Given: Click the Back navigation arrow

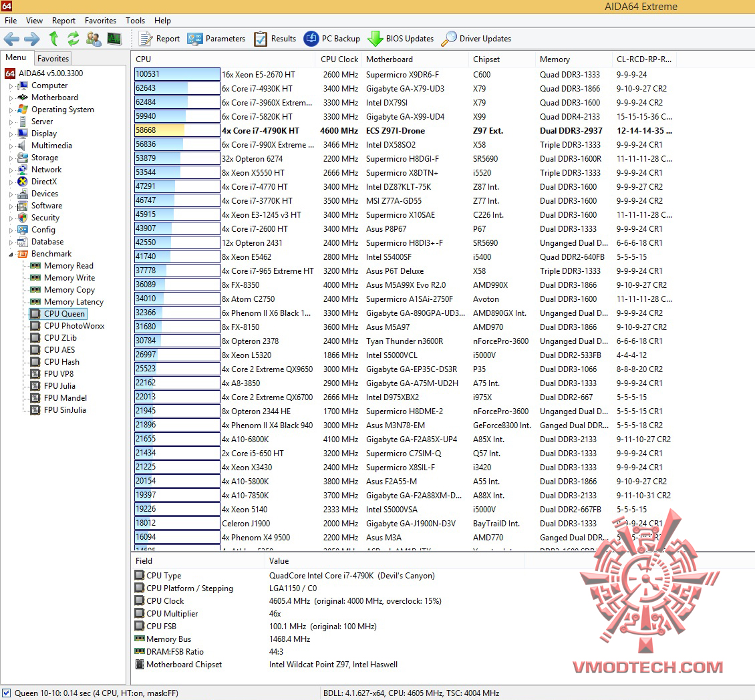Looking at the screenshot, I should tap(11, 39).
